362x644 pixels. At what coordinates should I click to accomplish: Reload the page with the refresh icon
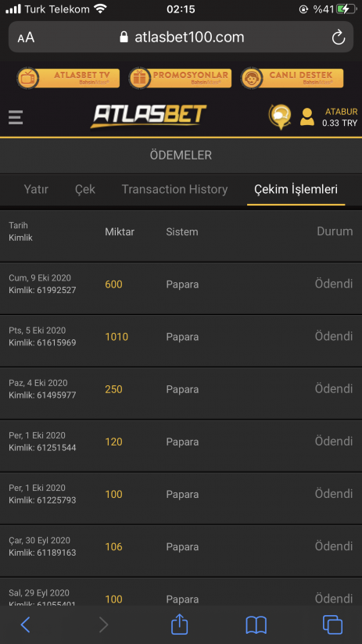click(339, 38)
